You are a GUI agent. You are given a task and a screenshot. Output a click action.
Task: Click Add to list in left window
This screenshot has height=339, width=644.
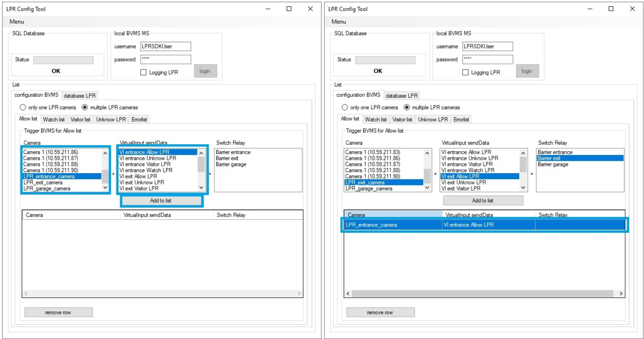pos(161,200)
